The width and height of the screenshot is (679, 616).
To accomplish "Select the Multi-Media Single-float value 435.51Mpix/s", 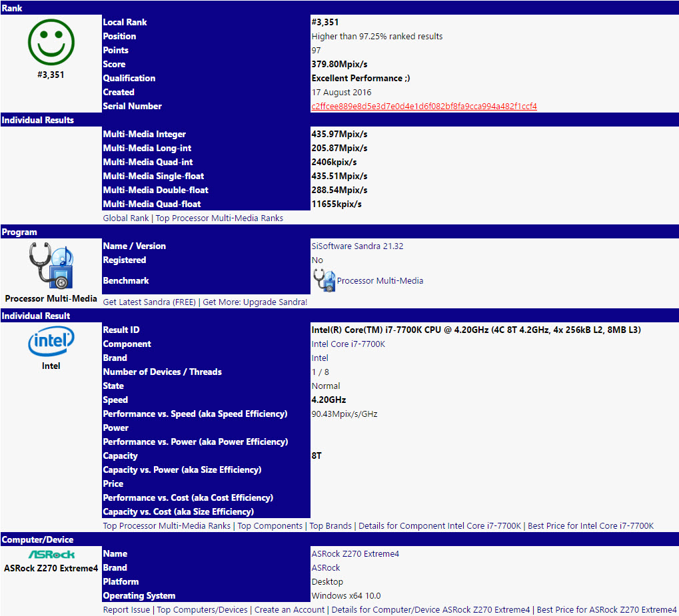I will [x=339, y=176].
